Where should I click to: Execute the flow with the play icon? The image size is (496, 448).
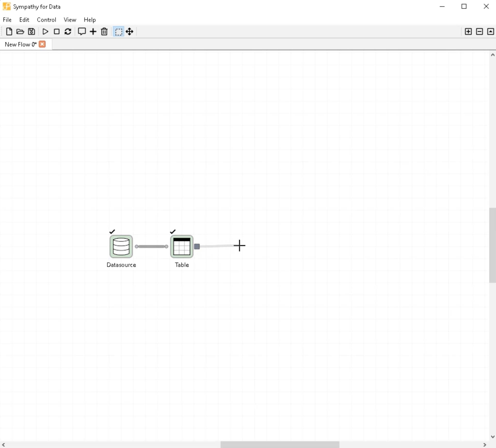click(x=45, y=31)
